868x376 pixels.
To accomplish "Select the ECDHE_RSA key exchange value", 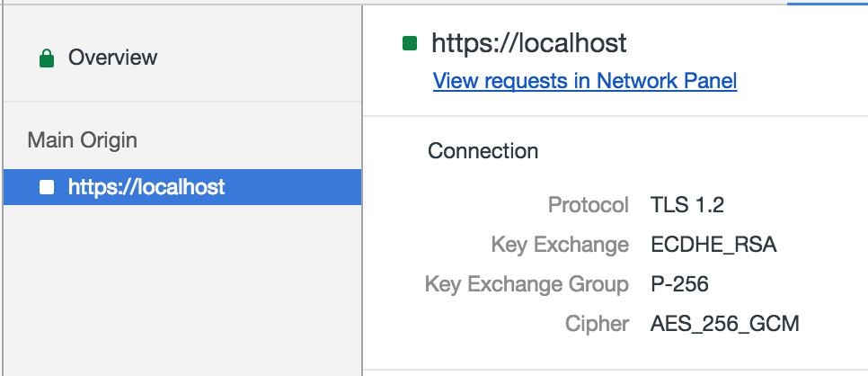I will pos(713,245).
